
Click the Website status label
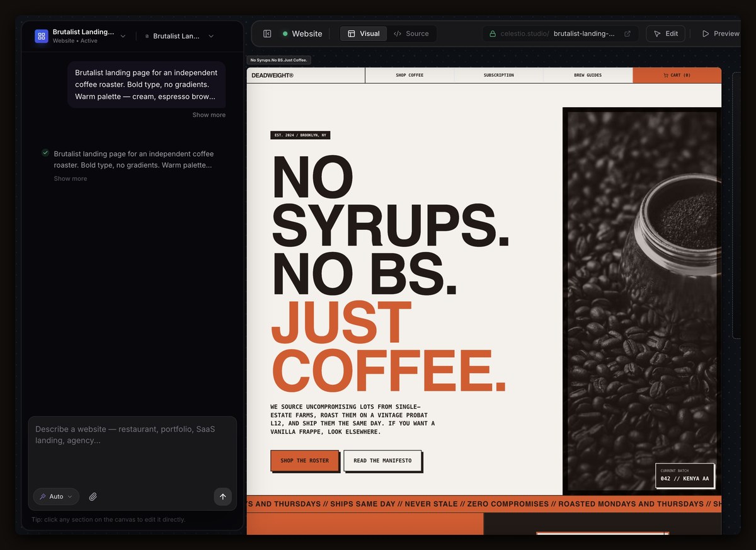point(307,33)
